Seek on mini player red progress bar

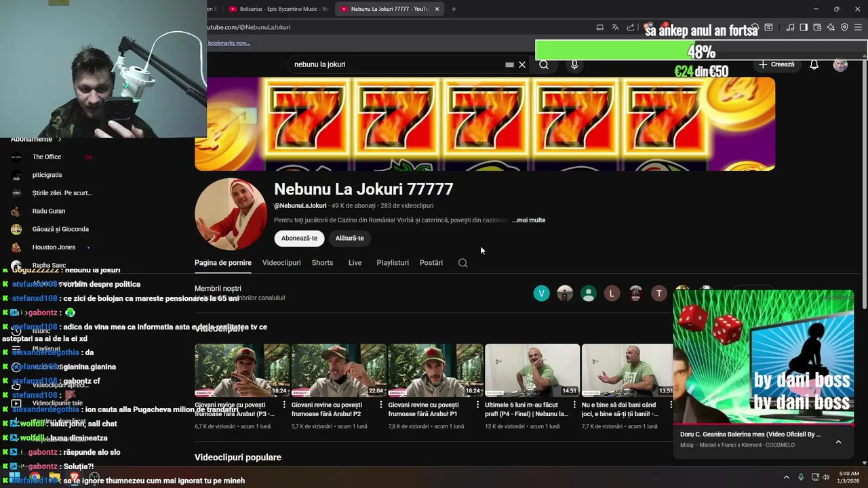[x=764, y=425]
